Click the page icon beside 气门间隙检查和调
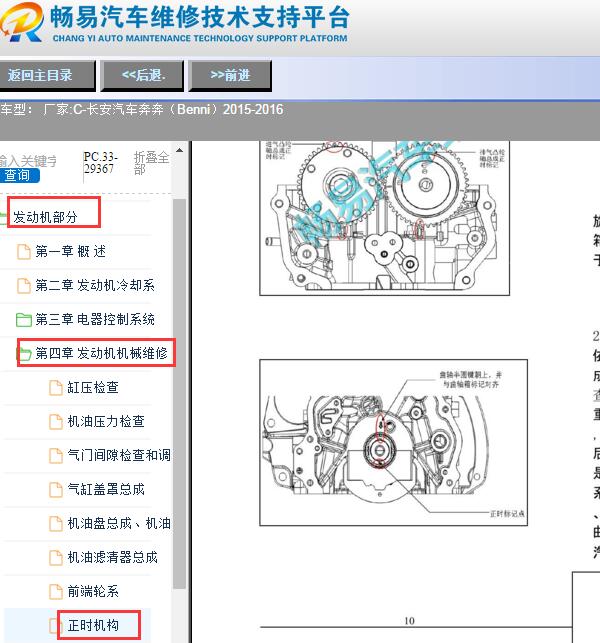Image resolution: width=600 pixels, height=643 pixels. click(55, 456)
